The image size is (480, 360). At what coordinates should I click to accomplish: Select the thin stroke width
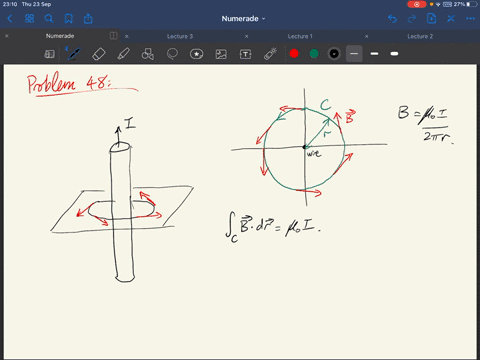[354, 54]
